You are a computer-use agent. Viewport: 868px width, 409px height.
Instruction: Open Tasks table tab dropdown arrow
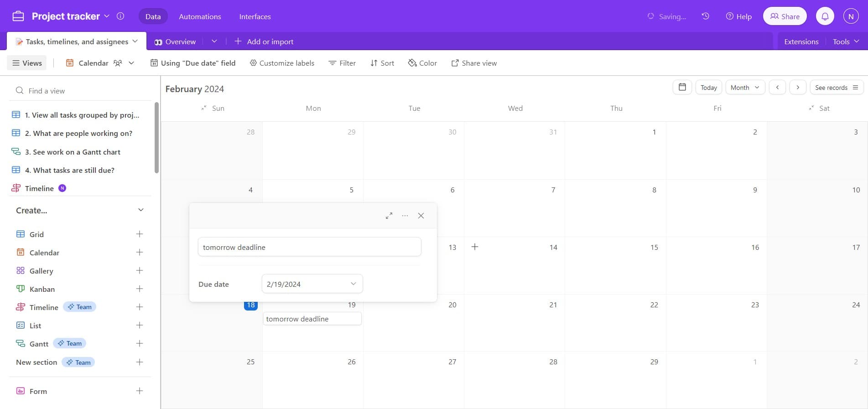point(135,41)
